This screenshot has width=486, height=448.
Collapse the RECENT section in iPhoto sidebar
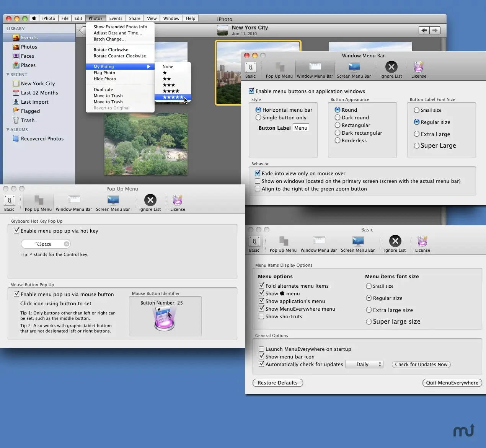pyautogui.click(x=8, y=75)
